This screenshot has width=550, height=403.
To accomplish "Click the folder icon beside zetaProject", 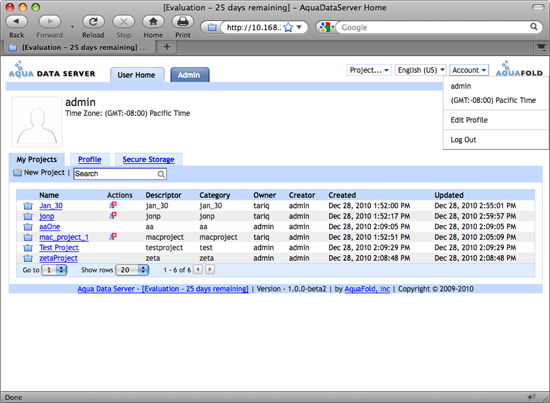I will (x=28, y=258).
